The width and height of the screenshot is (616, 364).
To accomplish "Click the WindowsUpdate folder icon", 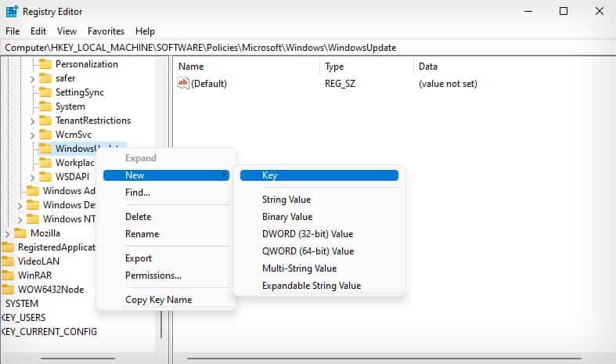I will tap(45, 148).
